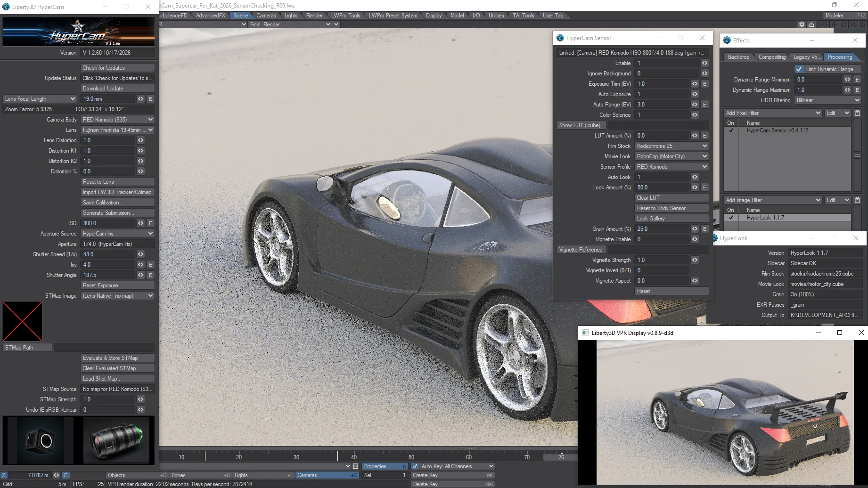Click the viewport center crosshair icon
The width and height of the screenshot is (868, 488).
point(825,24)
